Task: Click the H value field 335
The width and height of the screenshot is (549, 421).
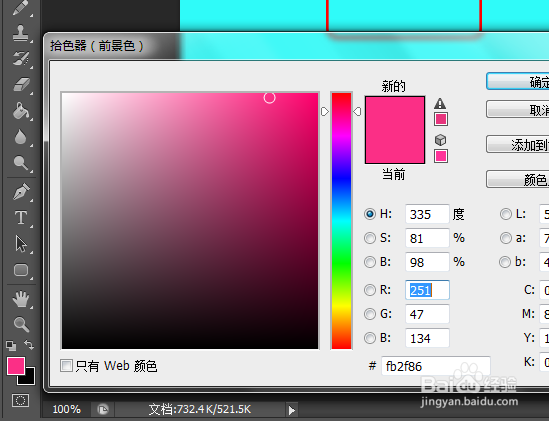Action: tap(427, 214)
